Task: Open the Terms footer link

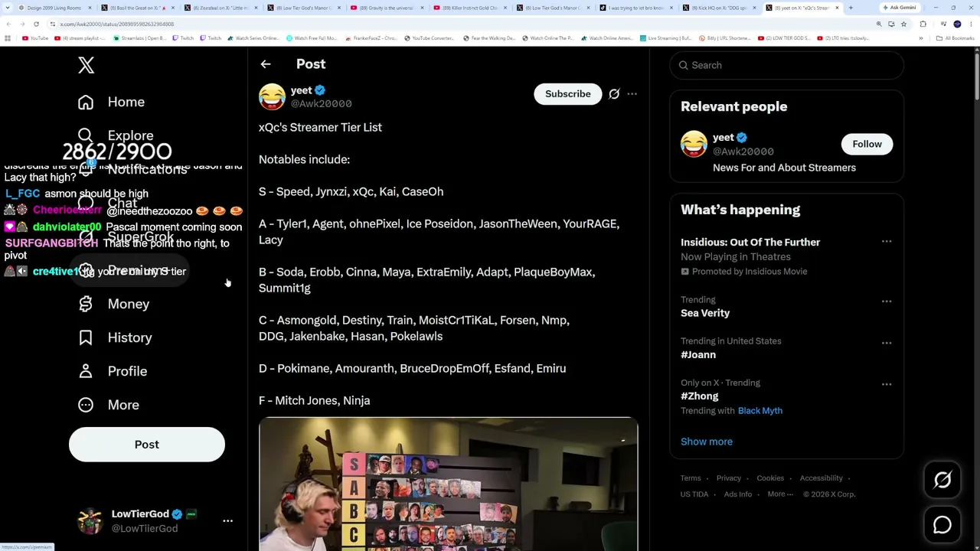Action: [691, 478]
